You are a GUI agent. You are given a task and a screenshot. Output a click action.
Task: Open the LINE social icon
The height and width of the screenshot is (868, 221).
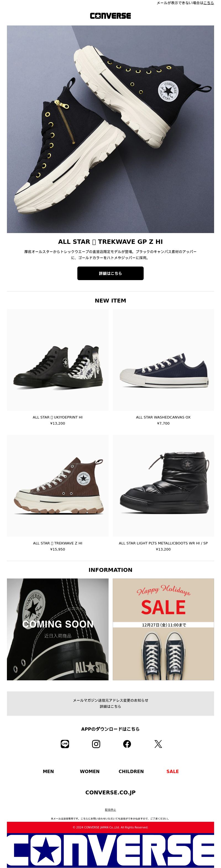point(65,744)
